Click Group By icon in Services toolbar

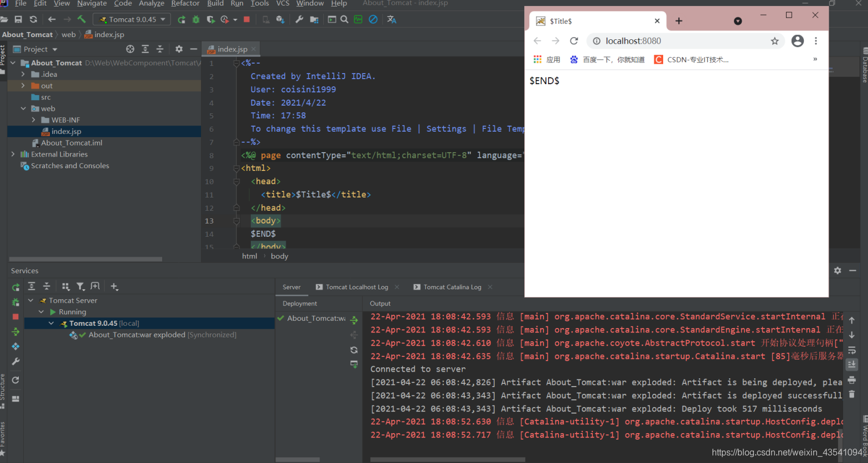65,286
